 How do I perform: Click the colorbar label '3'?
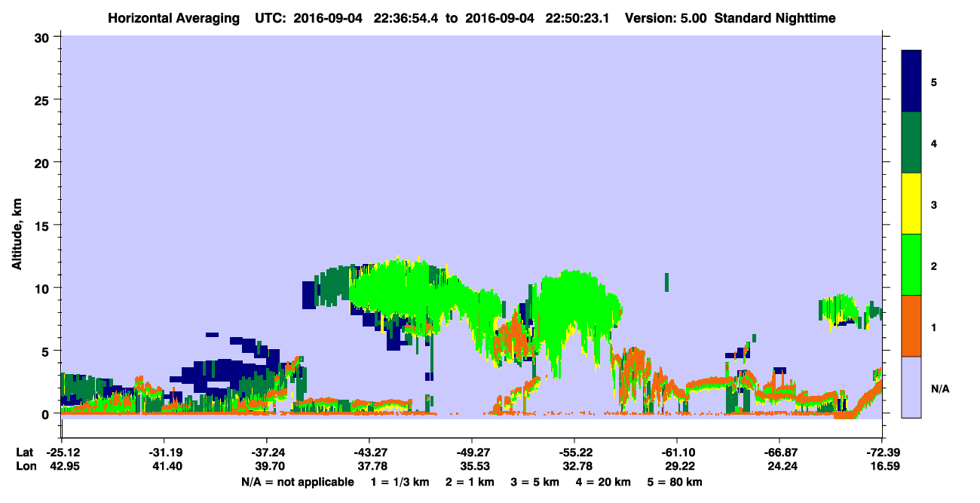coord(934,204)
